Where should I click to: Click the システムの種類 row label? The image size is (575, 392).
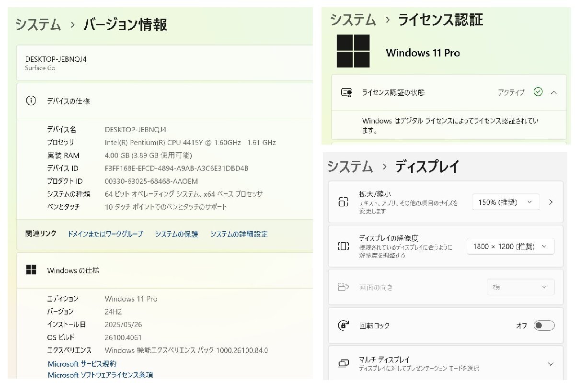(x=69, y=194)
